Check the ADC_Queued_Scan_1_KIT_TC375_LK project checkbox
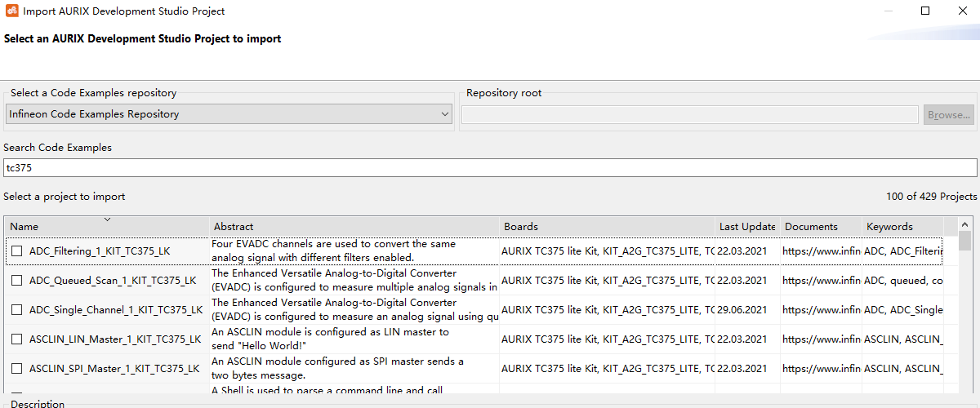Viewport: 980px width, 408px height. (x=16, y=281)
